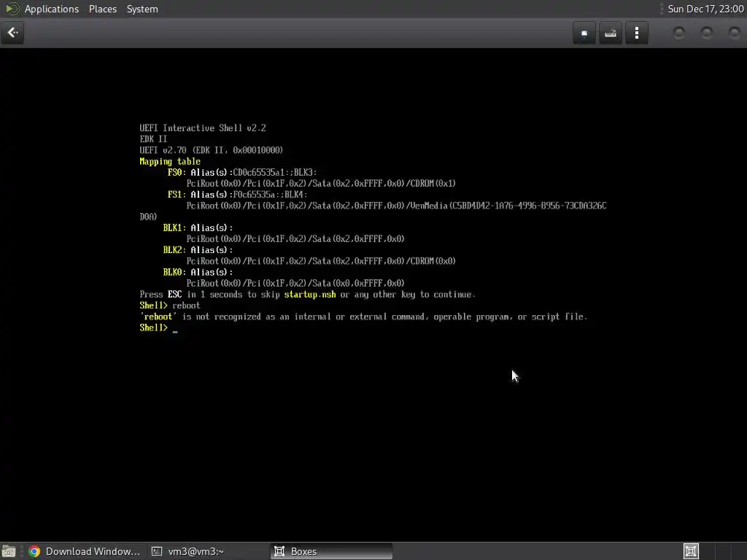Screen dimensions: 747x560
Task: Open the keyboard shortcuts button in Boxes header
Action: click(x=611, y=33)
